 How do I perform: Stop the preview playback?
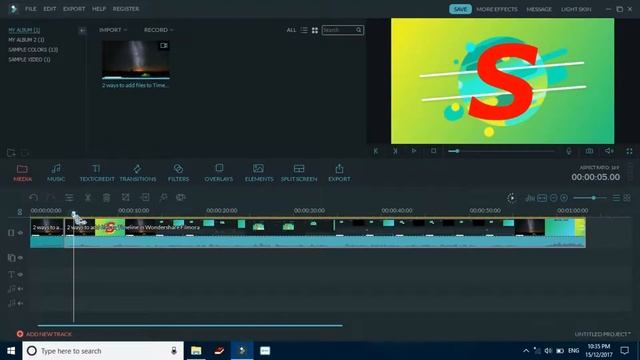coord(433,151)
